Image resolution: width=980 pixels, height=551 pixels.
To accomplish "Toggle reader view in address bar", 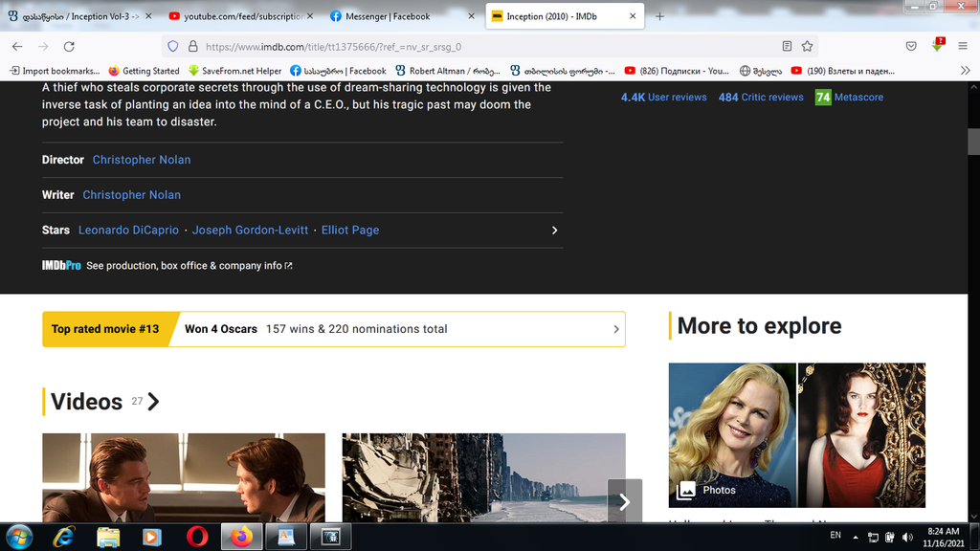I will tap(787, 46).
